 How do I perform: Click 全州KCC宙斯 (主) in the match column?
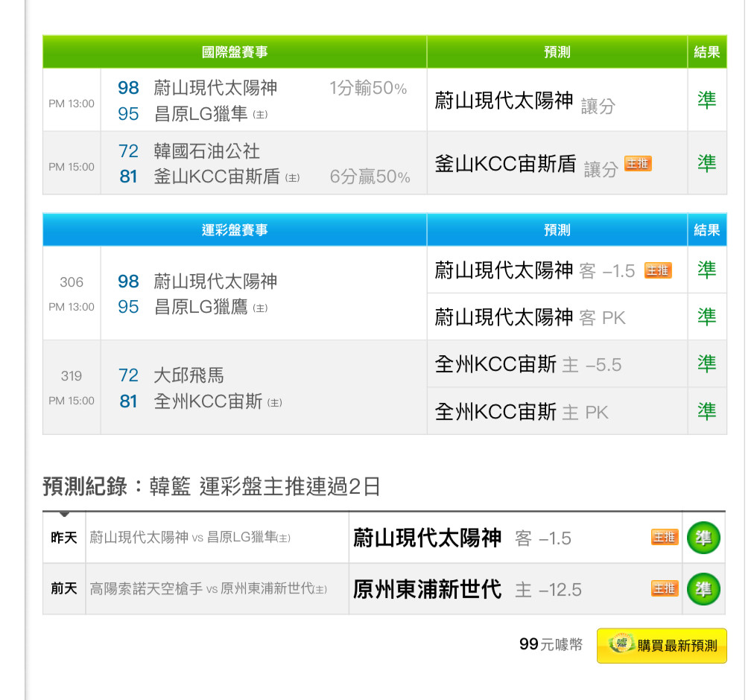tap(218, 401)
